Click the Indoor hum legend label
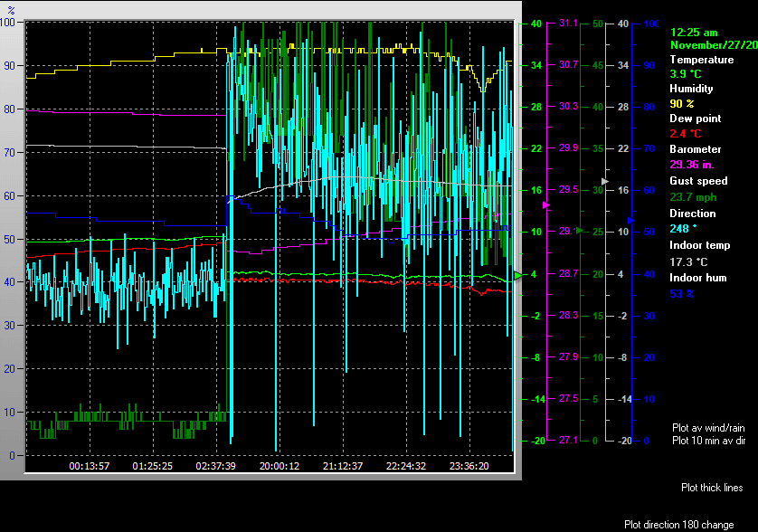The height and width of the screenshot is (532, 758). 697,278
